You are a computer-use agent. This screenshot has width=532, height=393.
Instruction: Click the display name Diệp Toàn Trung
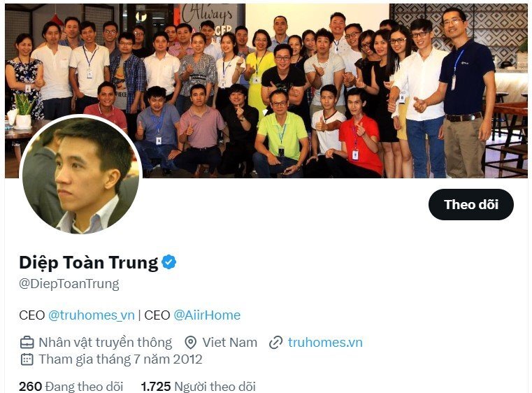(89, 262)
